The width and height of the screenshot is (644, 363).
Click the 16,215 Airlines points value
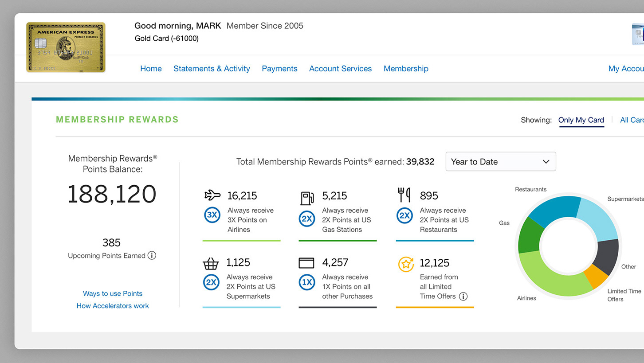242,196
